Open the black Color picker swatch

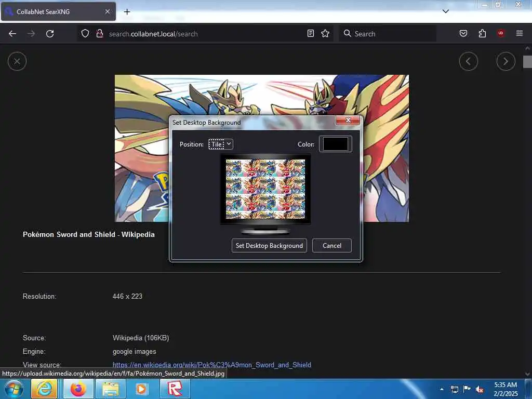[x=336, y=144]
